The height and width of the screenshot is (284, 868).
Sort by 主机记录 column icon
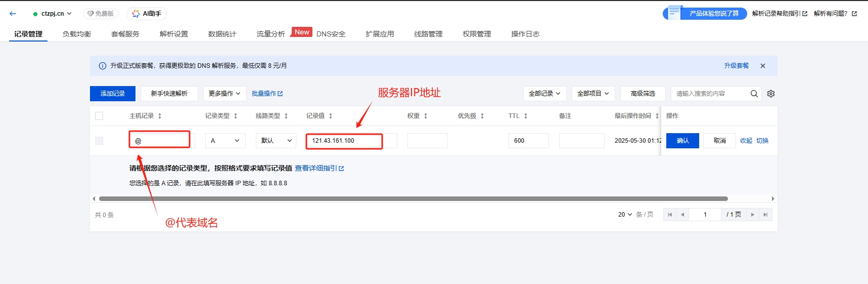click(x=160, y=116)
